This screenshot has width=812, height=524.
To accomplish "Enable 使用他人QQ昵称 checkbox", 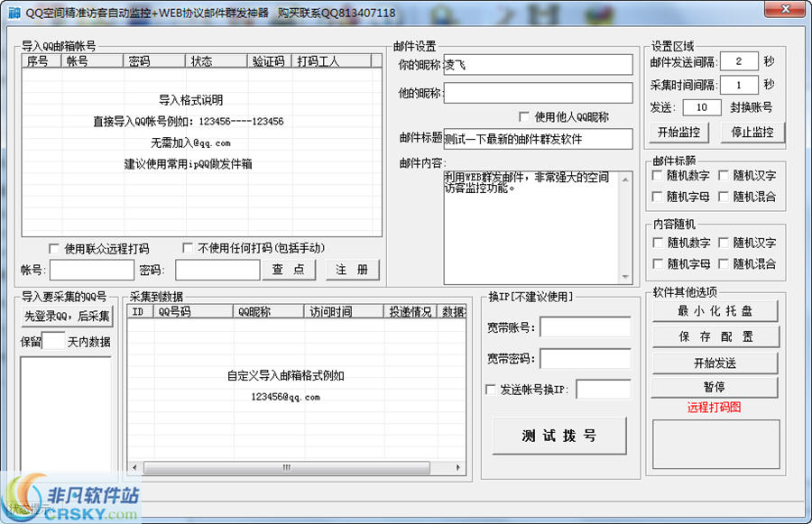I will pos(524,116).
